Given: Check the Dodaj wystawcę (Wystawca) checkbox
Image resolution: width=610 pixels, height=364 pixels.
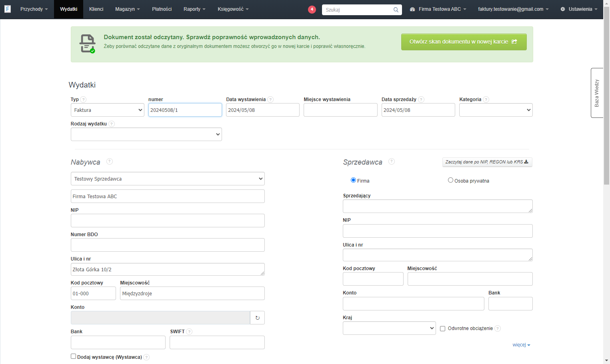Looking at the screenshot, I should [73, 356].
